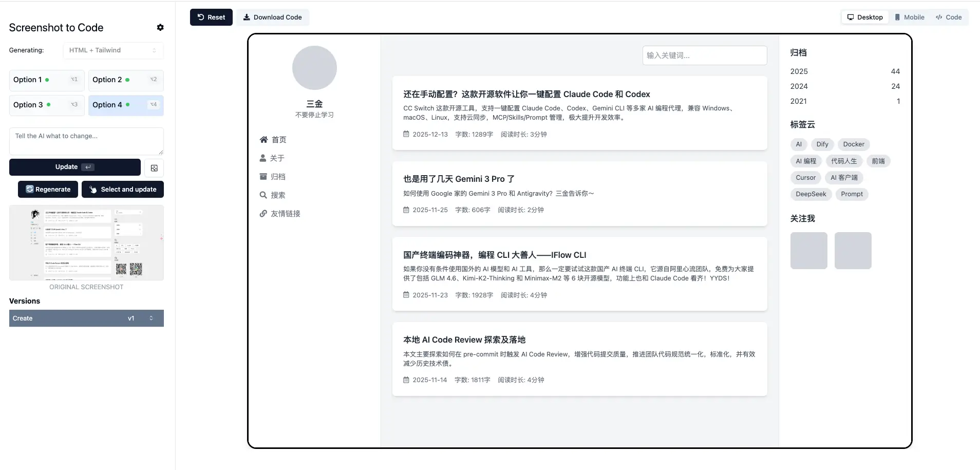Click calendar icon on 2025-12-13 post

(406, 135)
